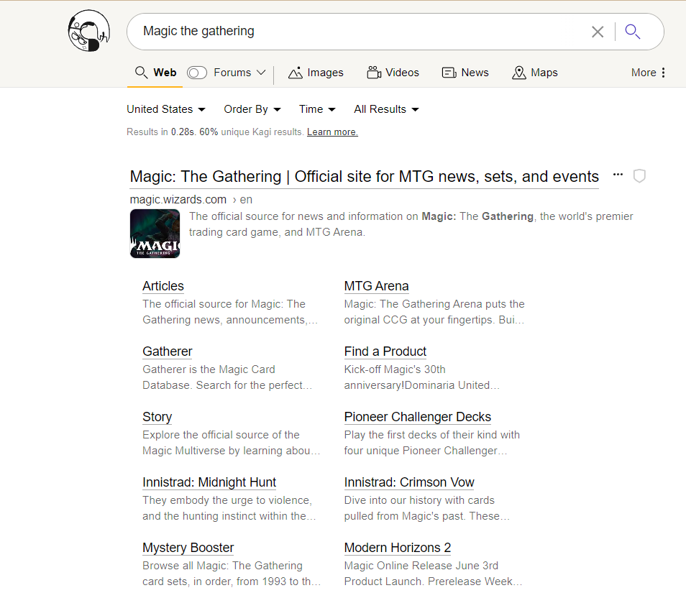Screen dimensions: 686x616
Task: Open the three-dot result options menu
Action: click(618, 175)
